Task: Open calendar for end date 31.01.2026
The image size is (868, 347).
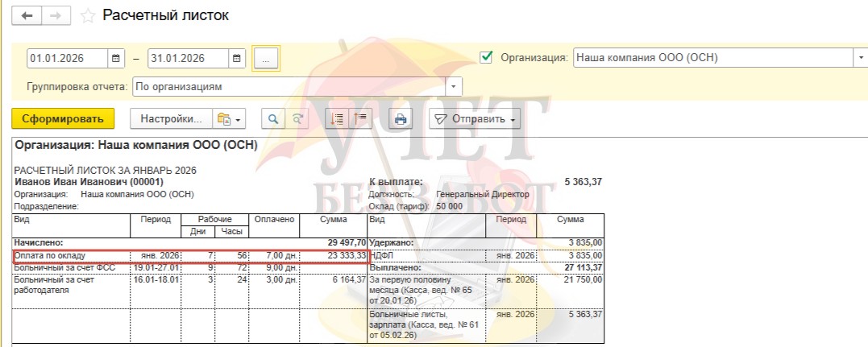Action: pyautogui.click(x=236, y=58)
